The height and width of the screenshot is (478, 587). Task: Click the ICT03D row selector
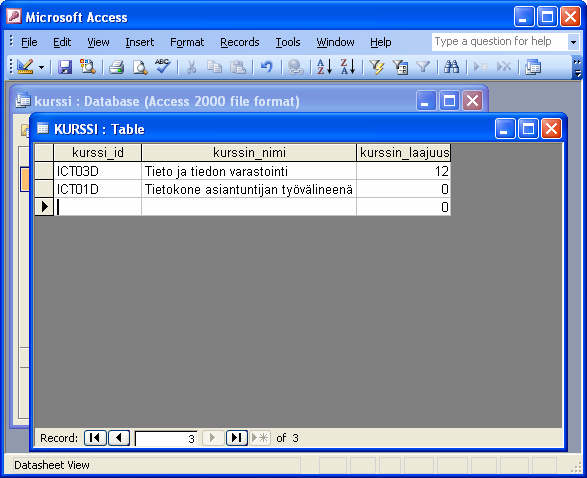click(x=44, y=171)
